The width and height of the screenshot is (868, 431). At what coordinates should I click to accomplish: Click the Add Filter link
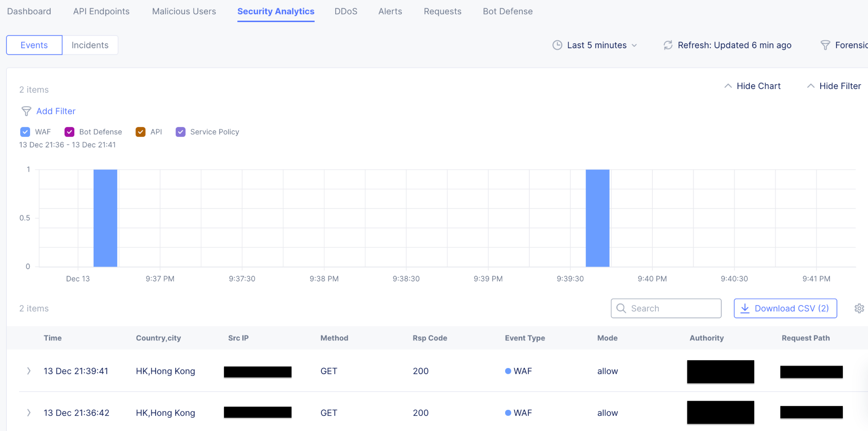click(x=56, y=111)
